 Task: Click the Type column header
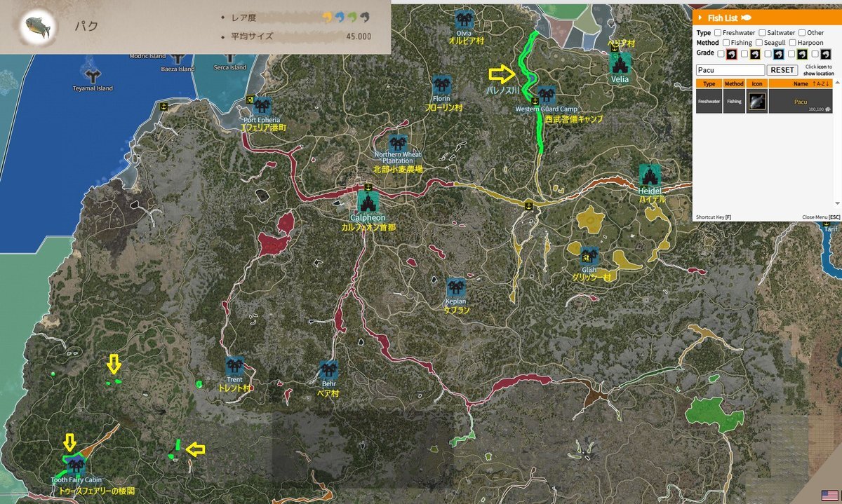tap(709, 83)
